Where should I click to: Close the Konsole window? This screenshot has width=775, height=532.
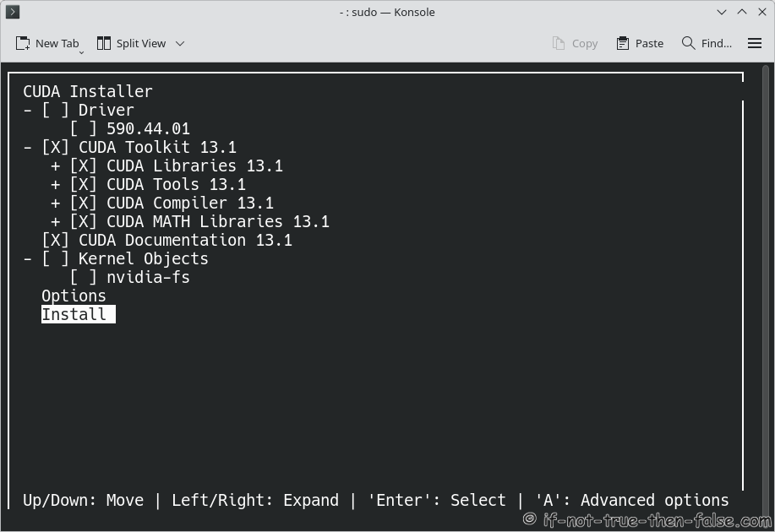click(762, 12)
